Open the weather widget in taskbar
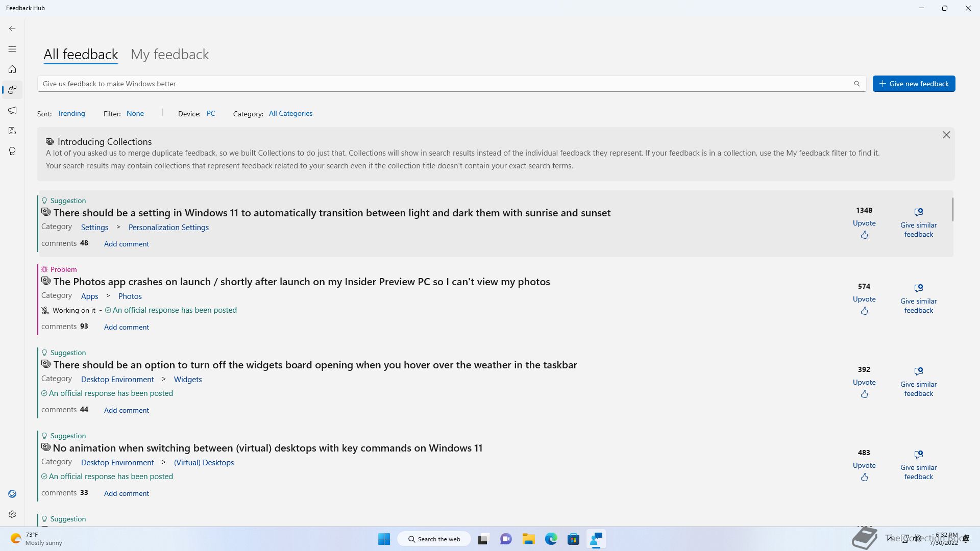980x551 pixels. 36,539
